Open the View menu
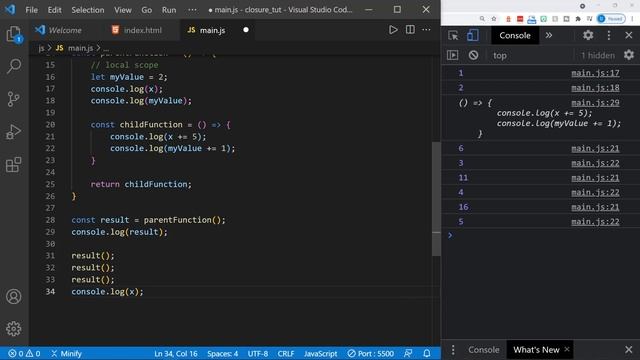The image size is (640, 360). 122,10
